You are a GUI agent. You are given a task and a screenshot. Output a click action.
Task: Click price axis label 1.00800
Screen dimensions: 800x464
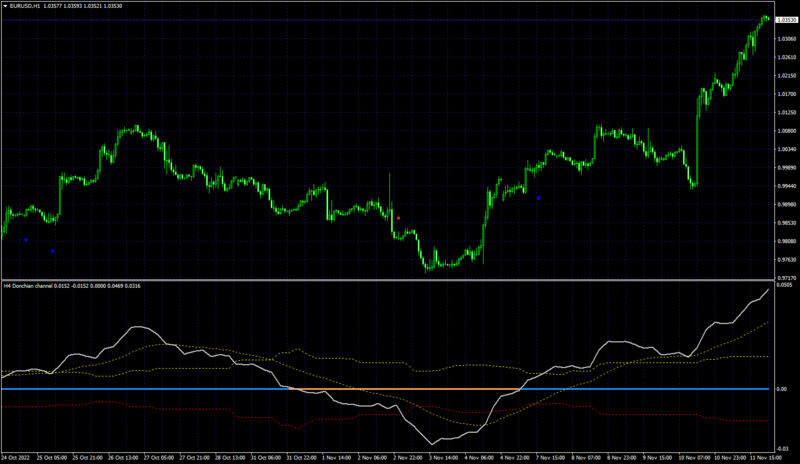pos(786,131)
